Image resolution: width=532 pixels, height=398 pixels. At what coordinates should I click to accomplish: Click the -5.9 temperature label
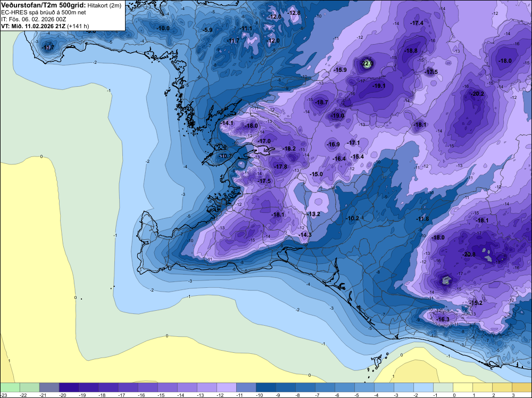point(207,30)
